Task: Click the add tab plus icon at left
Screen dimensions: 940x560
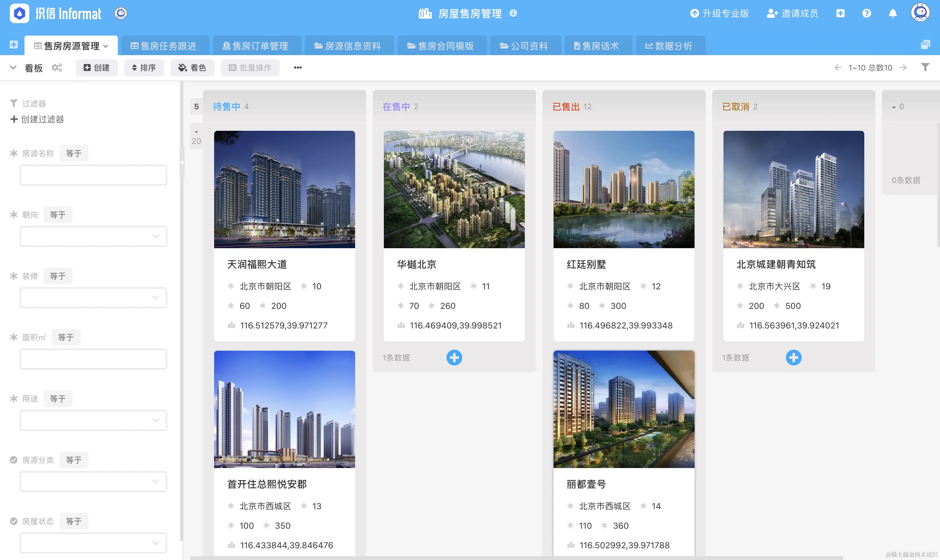Action: (14, 45)
